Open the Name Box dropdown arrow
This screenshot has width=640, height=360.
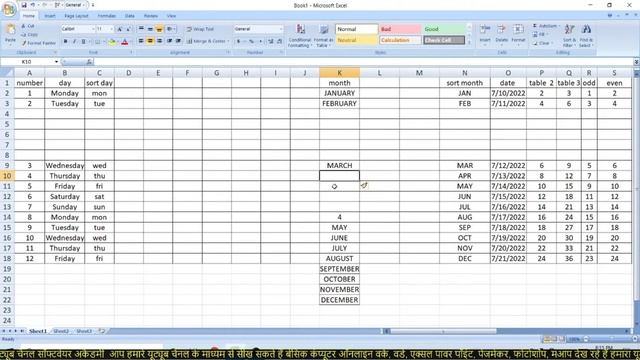pos(56,62)
